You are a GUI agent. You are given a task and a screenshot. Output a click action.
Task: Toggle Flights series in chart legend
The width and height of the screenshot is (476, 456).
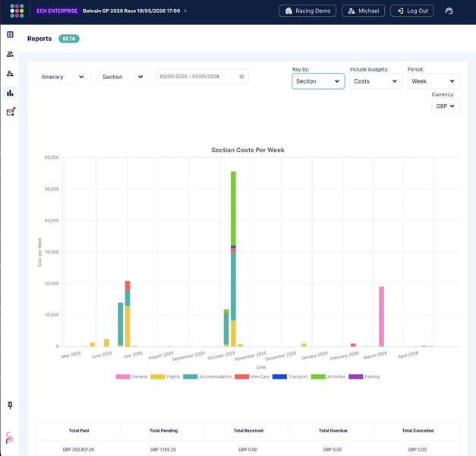click(x=165, y=377)
